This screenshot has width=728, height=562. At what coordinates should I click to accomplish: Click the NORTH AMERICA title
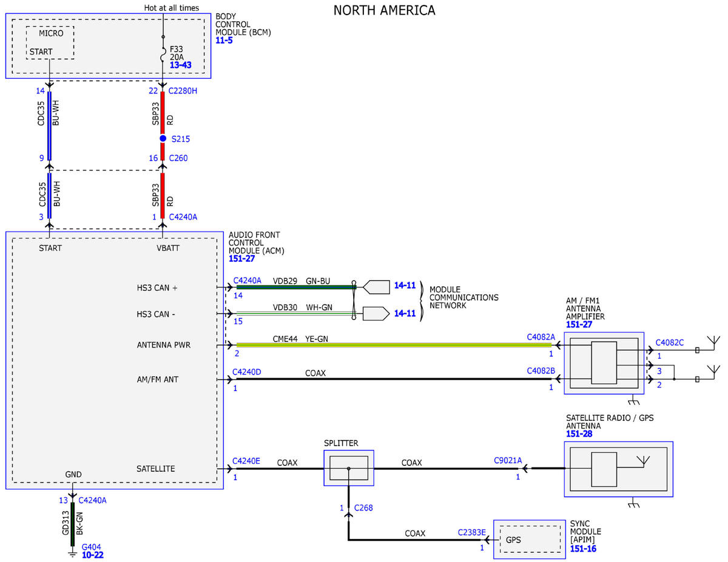[385, 10]
